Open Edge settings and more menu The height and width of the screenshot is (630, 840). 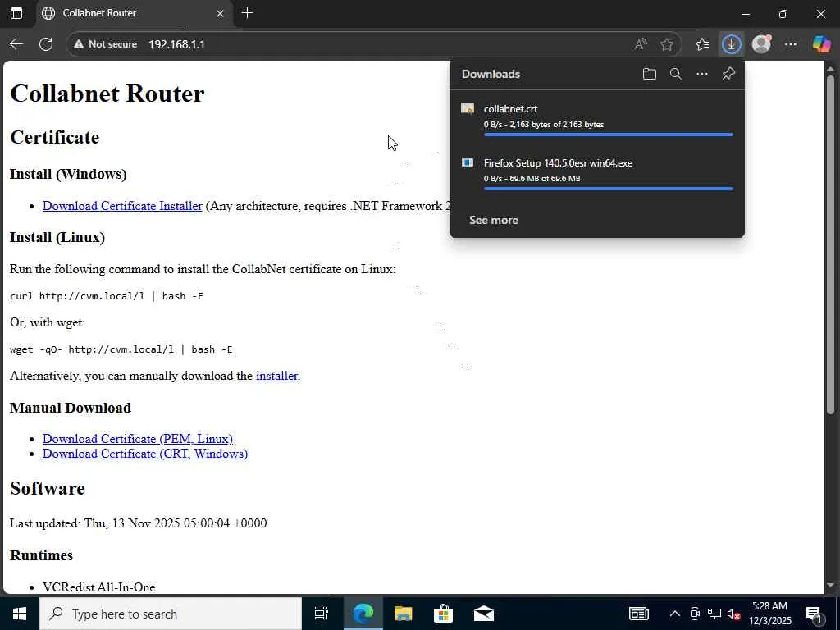coord(791,44)
